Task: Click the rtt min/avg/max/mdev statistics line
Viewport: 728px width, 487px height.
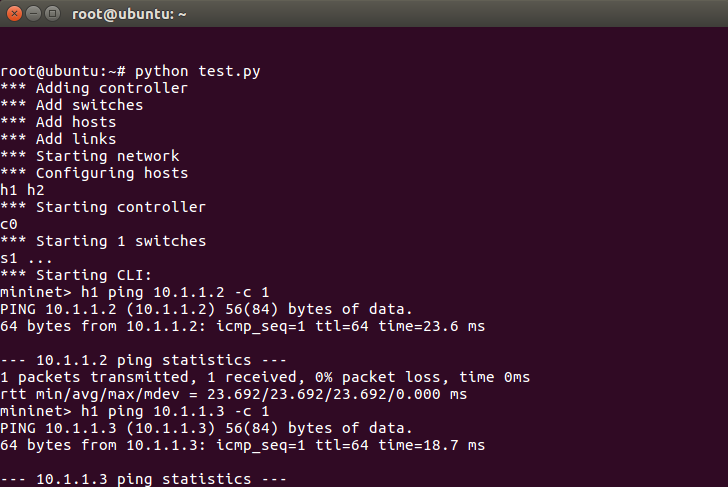Action: (234, 394)
